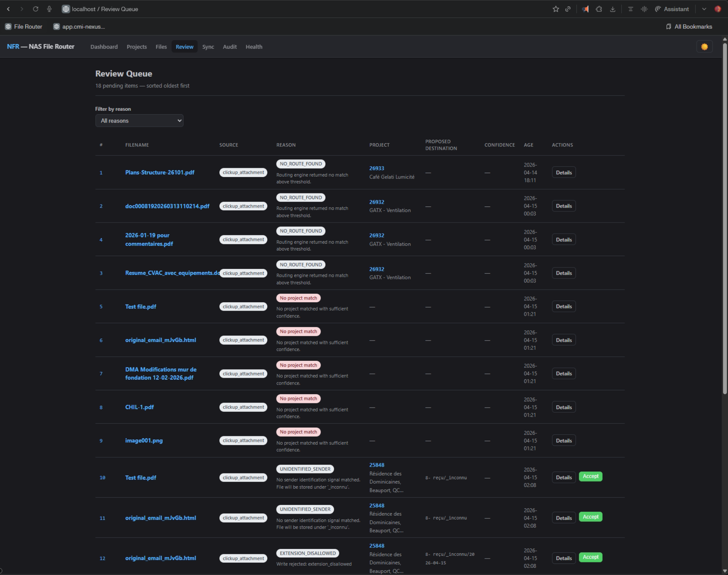Switch to the Dashboard nav tab
Screen dimensions: 728x575
[104, 47]
